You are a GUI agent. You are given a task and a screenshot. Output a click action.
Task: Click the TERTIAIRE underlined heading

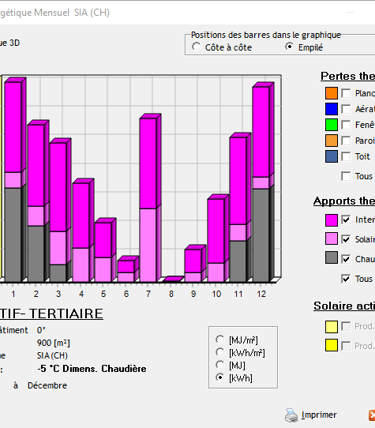[x=66, y=314]
